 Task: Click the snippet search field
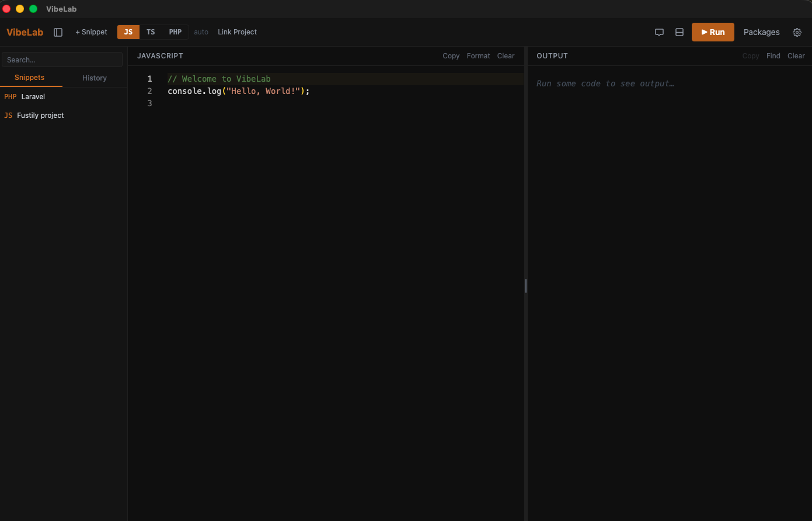point(62,60)
